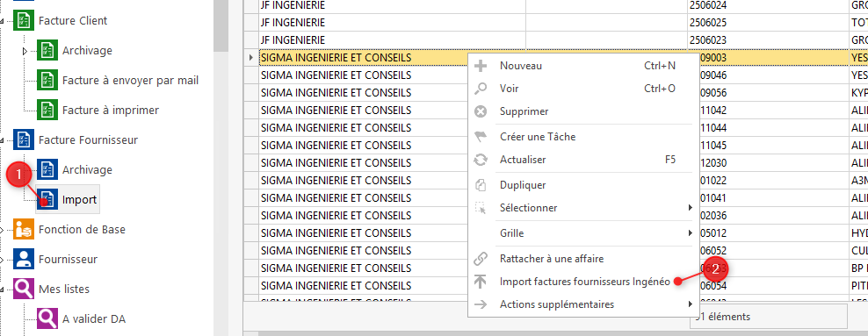Click the A valider DA magnifier icon
This screenshot has height=336, width=868.
(x=47, y=319)
